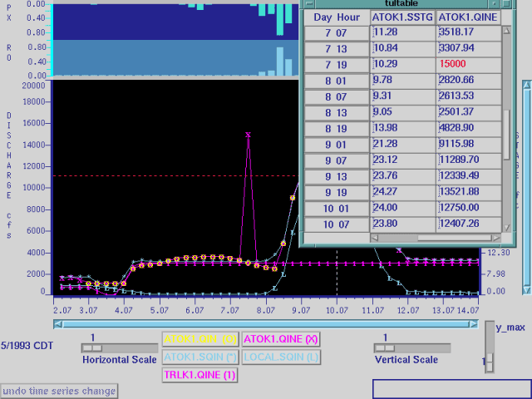Select the 9 07 day-hour row label
This screenshot has height=399, width=532.
click(x=337, y=160)
